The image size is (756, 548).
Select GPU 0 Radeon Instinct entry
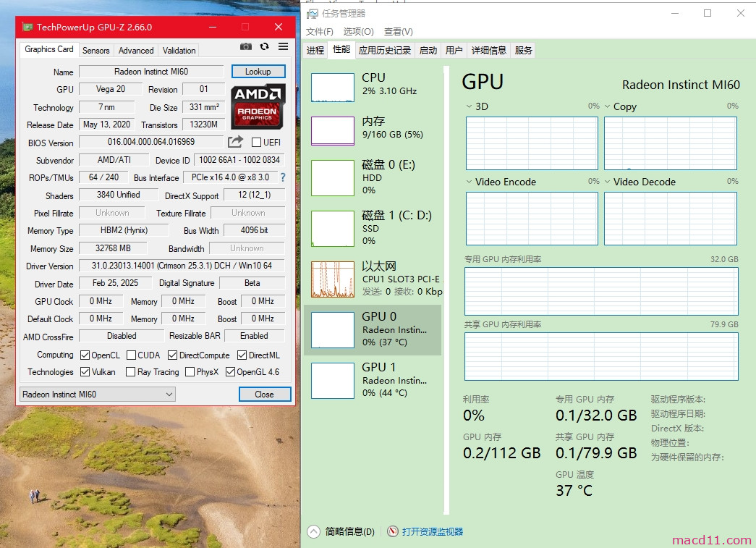[x=373, y=330]
